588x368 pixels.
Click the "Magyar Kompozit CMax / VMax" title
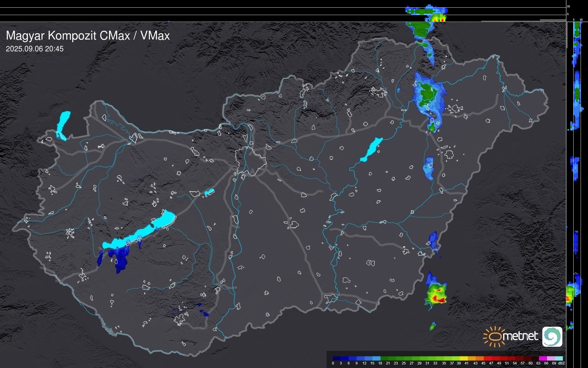click(x=88, y=36)
